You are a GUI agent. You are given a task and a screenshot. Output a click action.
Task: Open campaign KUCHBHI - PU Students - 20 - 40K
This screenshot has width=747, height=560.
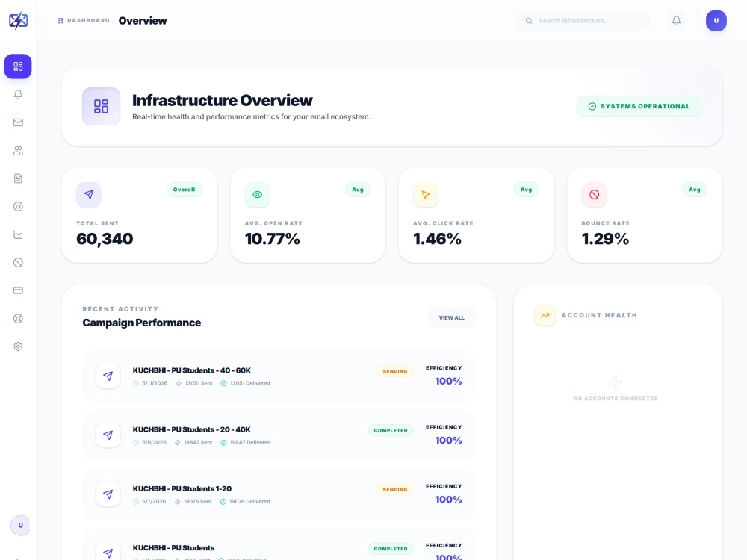coord(191,429)
